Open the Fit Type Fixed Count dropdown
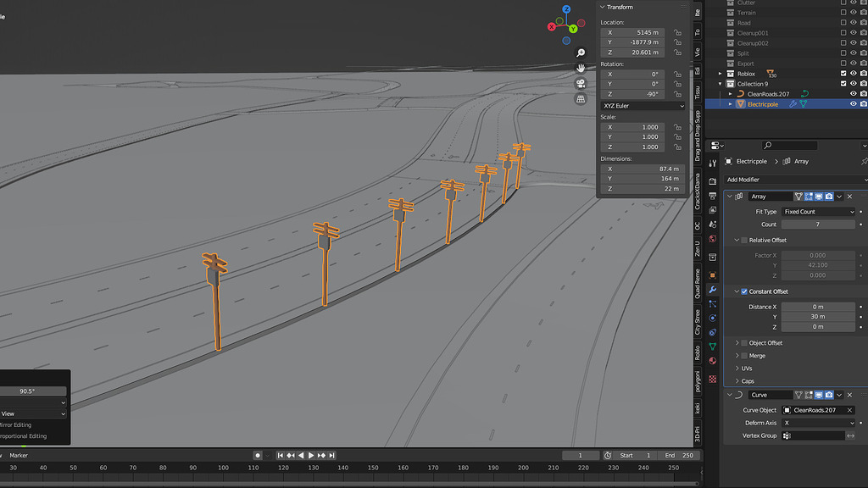The image size is (868, 488). [818, 212]
